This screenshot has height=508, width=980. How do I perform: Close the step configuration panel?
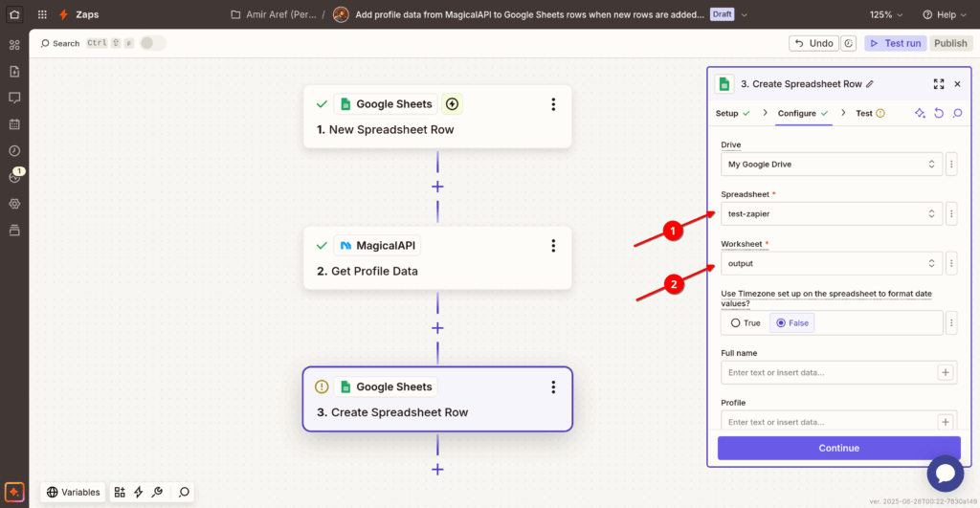click(x=957, y=84)
